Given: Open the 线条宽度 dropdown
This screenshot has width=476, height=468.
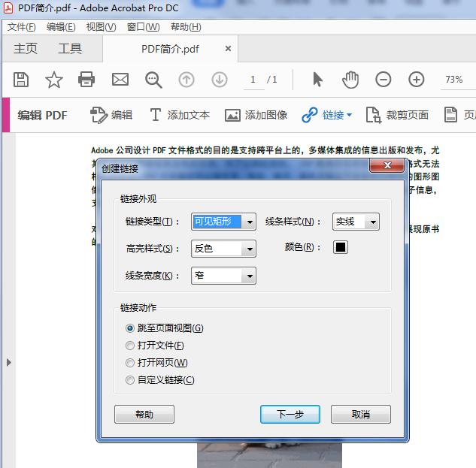Looking at the screenshot, I should (223, 276).
